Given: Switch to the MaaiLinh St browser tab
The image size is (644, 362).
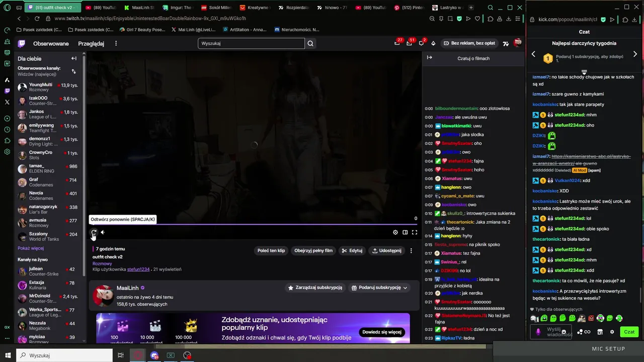Looking at the screenshot, I should pyautogui.click(x=140, y=8).
